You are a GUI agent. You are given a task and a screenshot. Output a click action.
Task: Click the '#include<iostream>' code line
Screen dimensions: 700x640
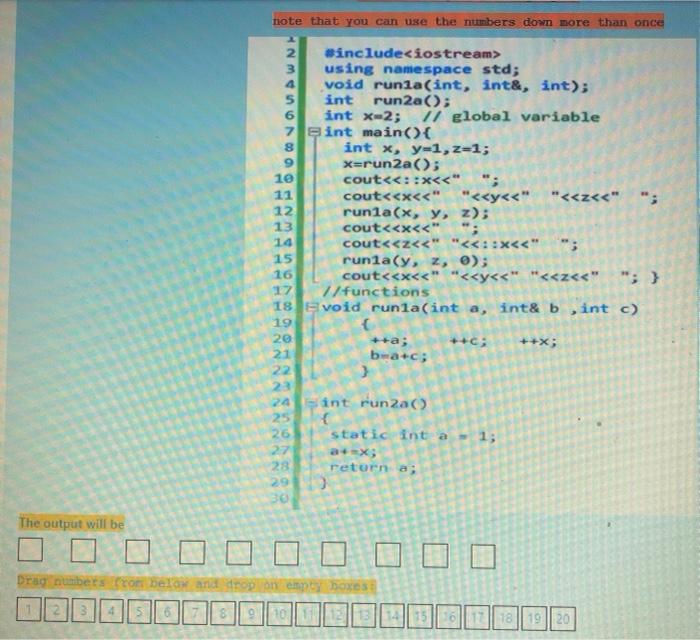412,54
